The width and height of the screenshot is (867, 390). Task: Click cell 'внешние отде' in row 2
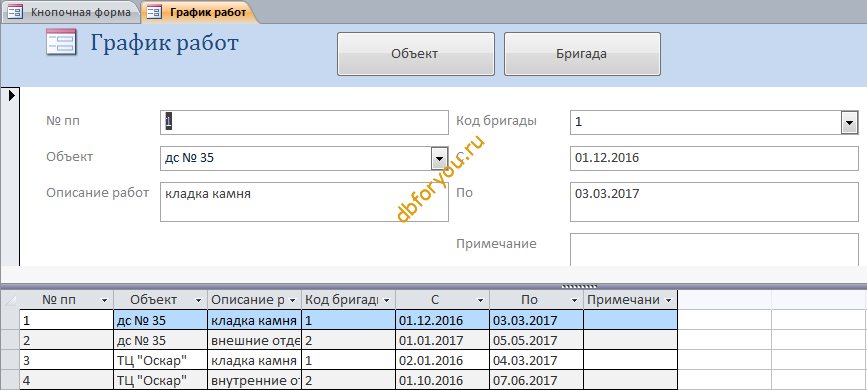[x=254, y=340]
